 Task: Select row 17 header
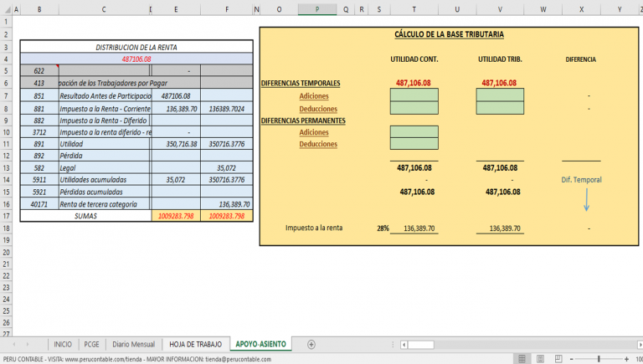pos(6,216)
